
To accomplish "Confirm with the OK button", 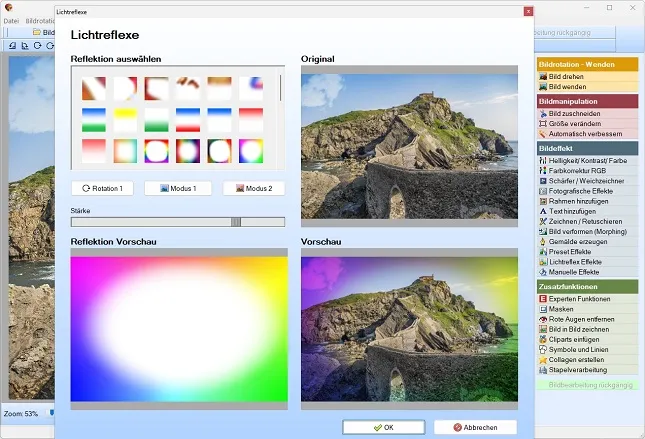I will [x=383, y=427].
